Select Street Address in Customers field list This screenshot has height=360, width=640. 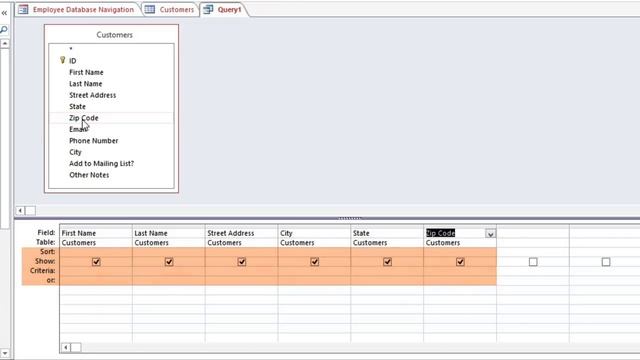point(93,95)
